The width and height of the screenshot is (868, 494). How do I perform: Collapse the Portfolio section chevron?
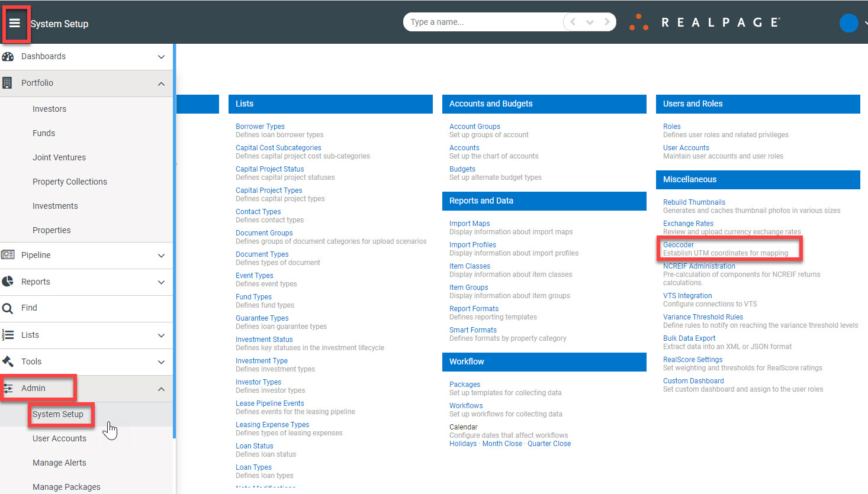click(x=161, y=83)
